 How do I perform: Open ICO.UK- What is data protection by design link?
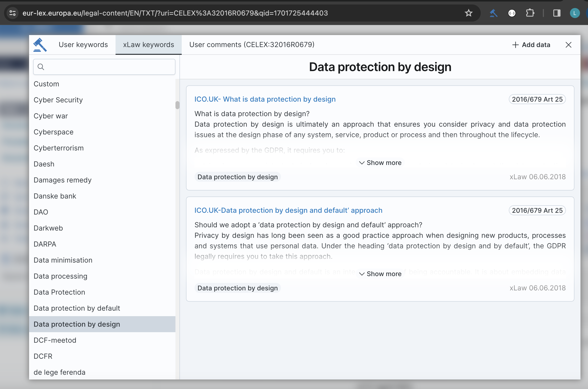pyautogui.click(x=265, y=99)
